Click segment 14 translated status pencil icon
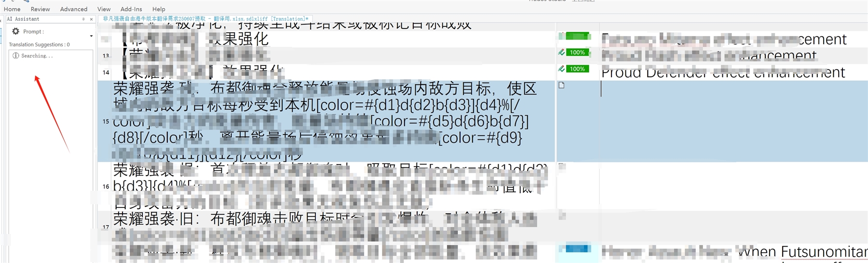 561,69
